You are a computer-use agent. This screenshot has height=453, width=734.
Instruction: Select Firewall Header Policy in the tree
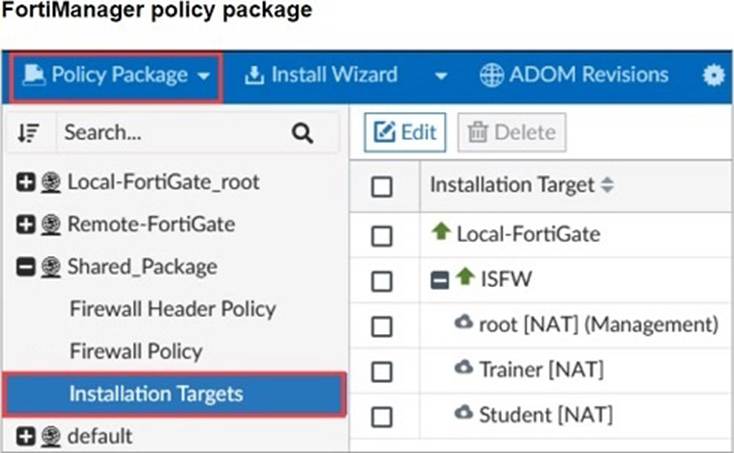173,309
